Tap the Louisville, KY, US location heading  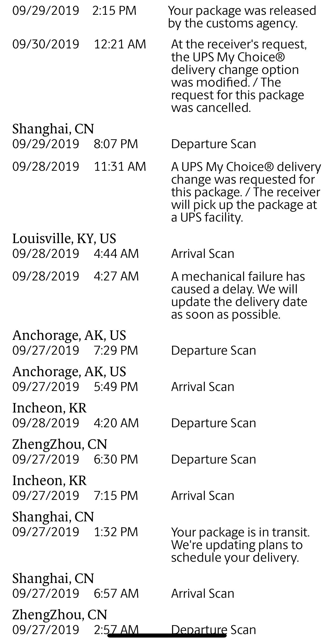pyautogui.click(x=64, y=239)
